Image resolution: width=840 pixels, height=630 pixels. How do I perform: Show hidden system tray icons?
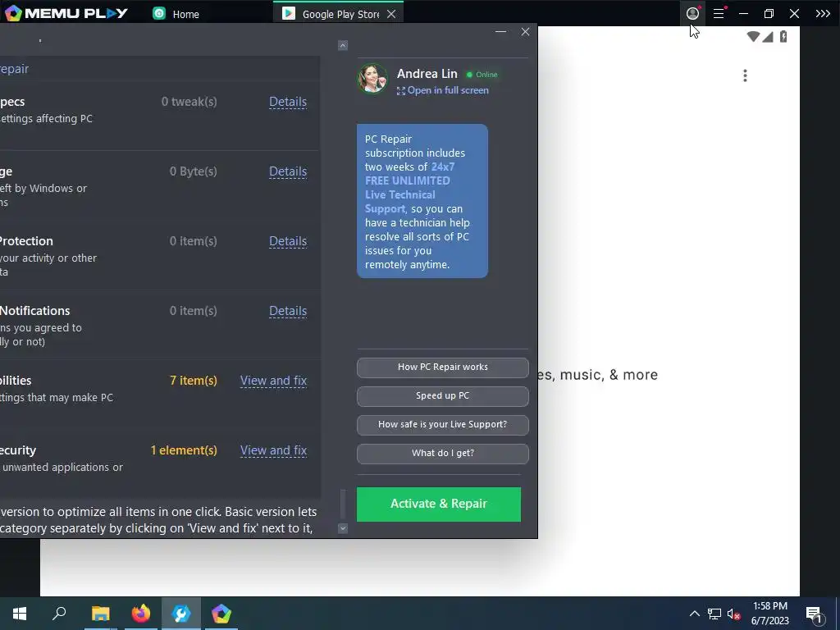tap(694, 614)
